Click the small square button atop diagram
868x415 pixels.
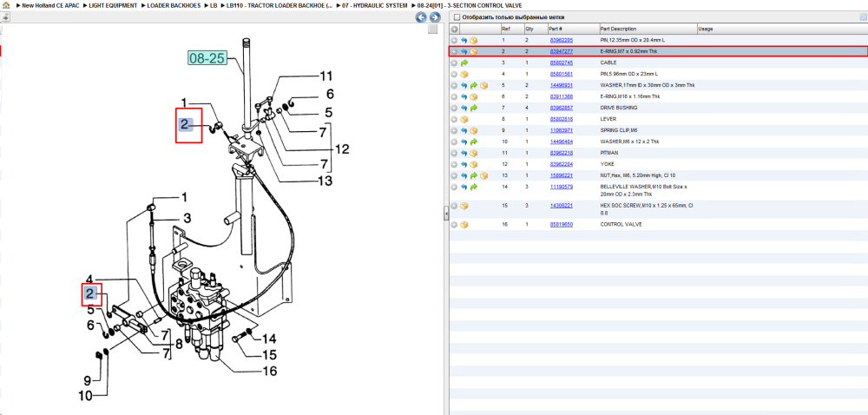433,30
